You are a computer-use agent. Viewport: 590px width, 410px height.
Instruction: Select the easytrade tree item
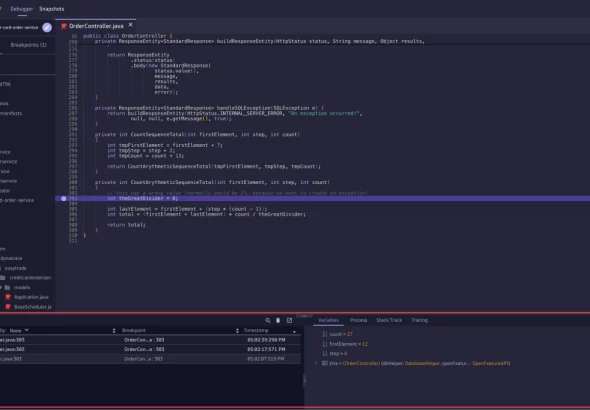pyautogui.click(x=15, y=268)
